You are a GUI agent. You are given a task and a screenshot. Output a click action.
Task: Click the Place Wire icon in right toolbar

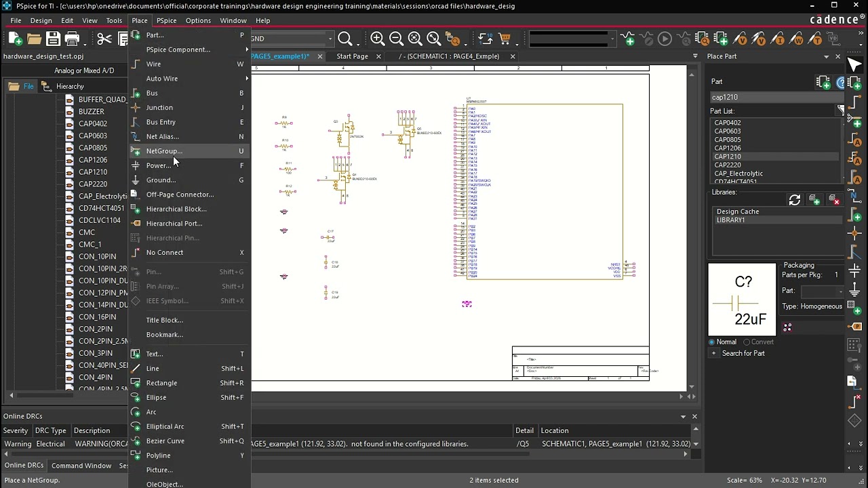click(x=854, y=104)
